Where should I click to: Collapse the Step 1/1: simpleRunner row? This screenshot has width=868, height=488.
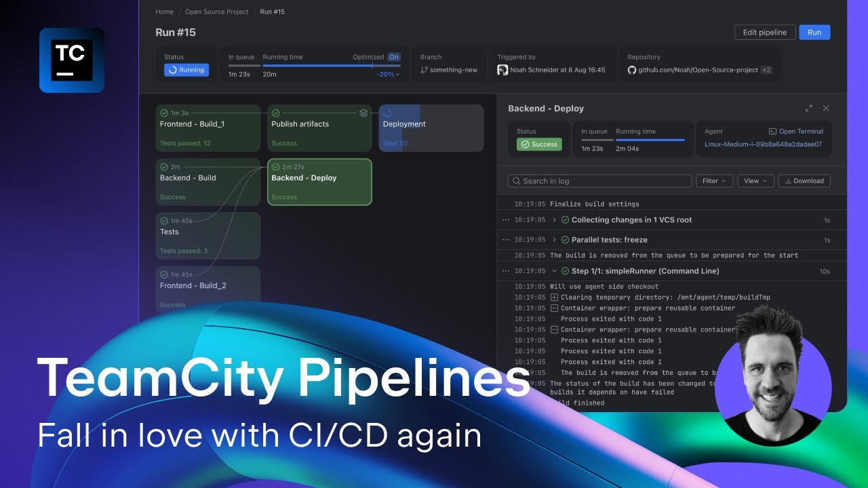pyautogui.click(x=554, y=271)
